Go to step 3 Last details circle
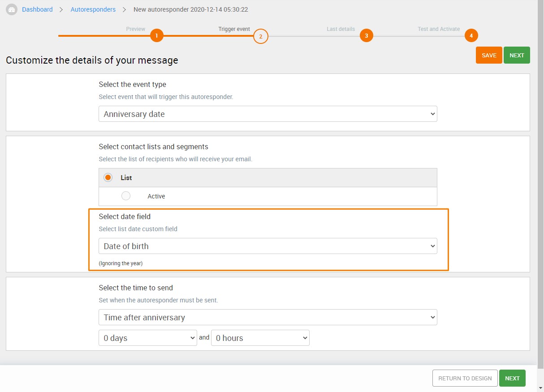The width and height of the screenshot is (544, 392). coord(366,36)
